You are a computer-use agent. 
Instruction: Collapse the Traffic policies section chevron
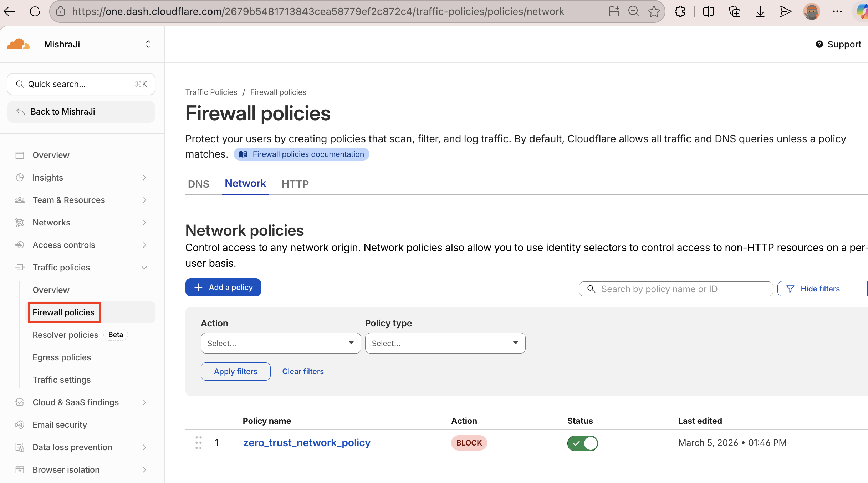tap(144, 267)
